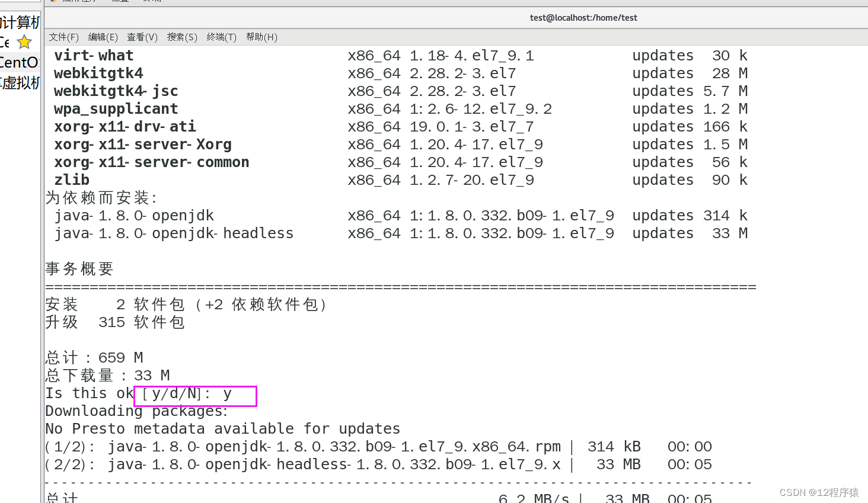Click the 升级 315 软件包 line
The height and width of the screenshot is (503, 868).
pyautogui.click(x=115, y=322)
